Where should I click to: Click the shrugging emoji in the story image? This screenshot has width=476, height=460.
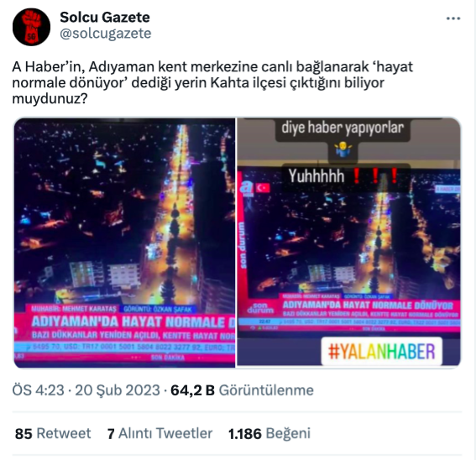343,150
